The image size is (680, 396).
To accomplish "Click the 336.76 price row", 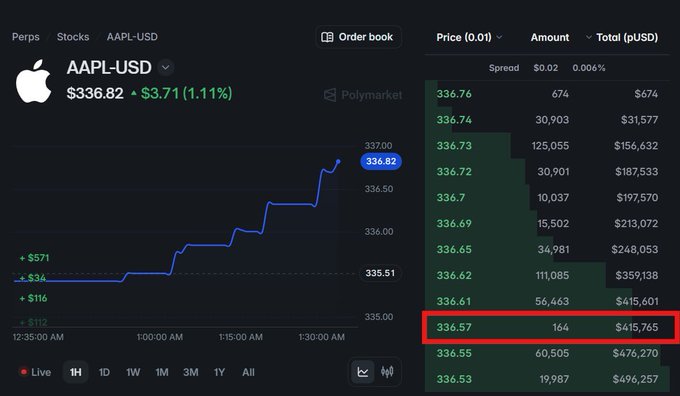I will coord(547,94).
